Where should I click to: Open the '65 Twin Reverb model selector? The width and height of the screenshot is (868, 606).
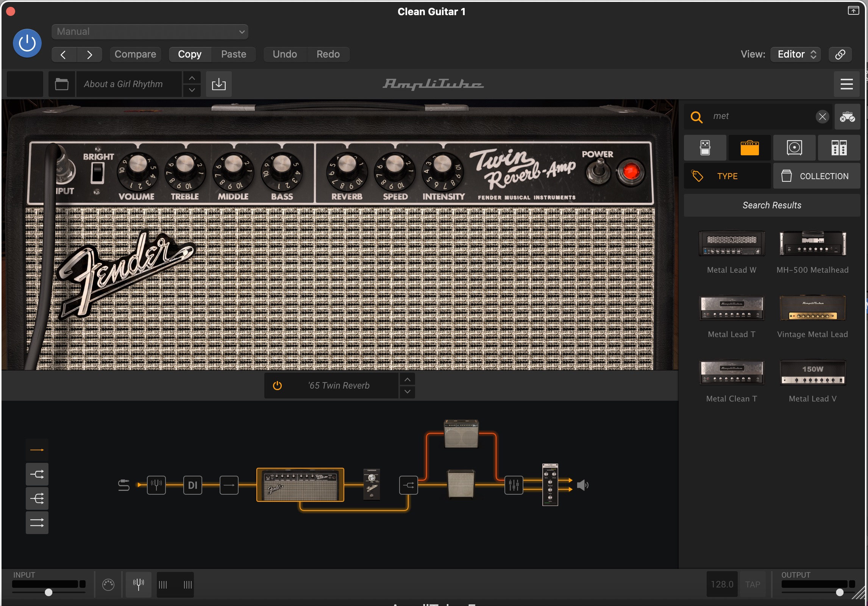click(x=339, y=386)
